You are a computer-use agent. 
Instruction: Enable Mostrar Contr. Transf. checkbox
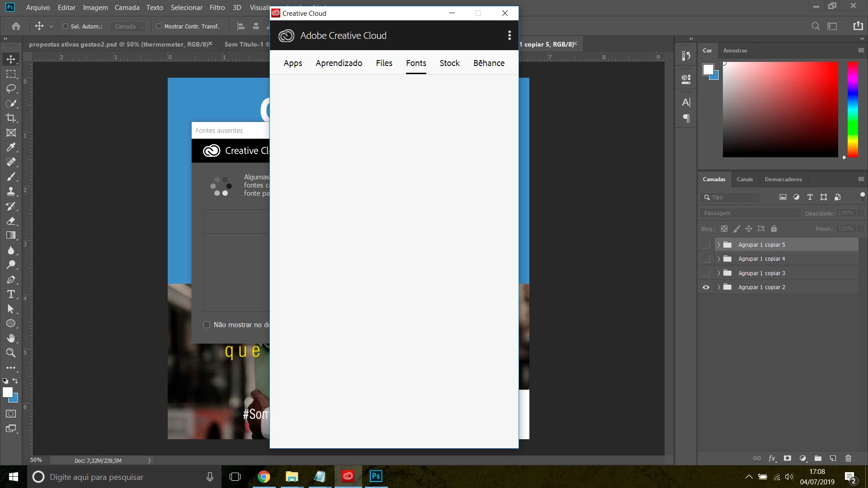click(x=159, y=26)
